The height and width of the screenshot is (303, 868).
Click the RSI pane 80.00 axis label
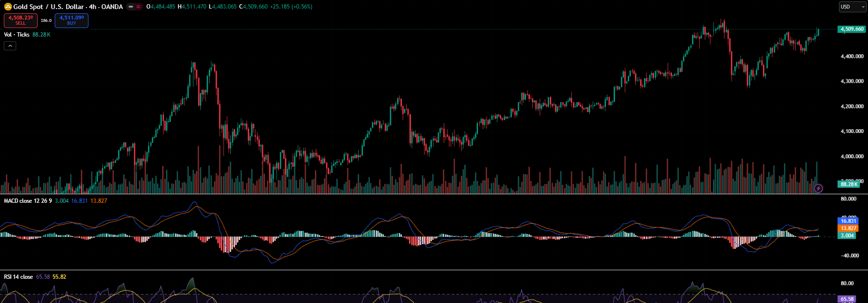[x=848, y=284]
